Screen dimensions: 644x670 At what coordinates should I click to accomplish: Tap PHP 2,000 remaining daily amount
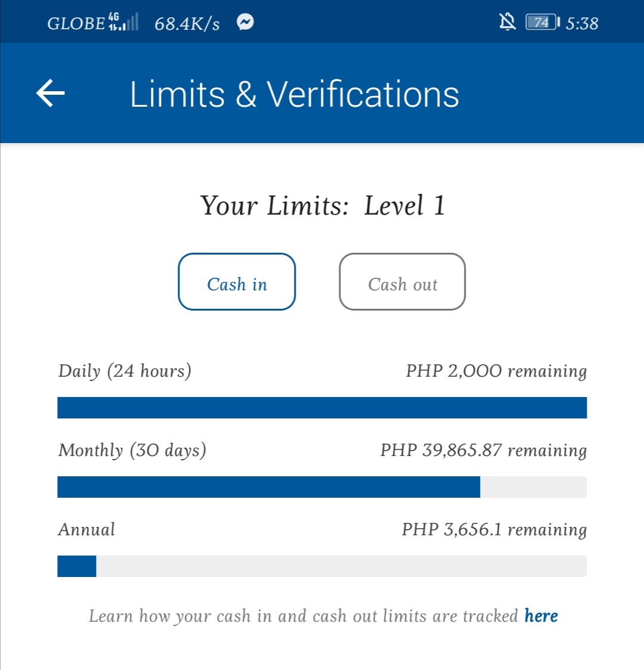click(x=496, y=371)
